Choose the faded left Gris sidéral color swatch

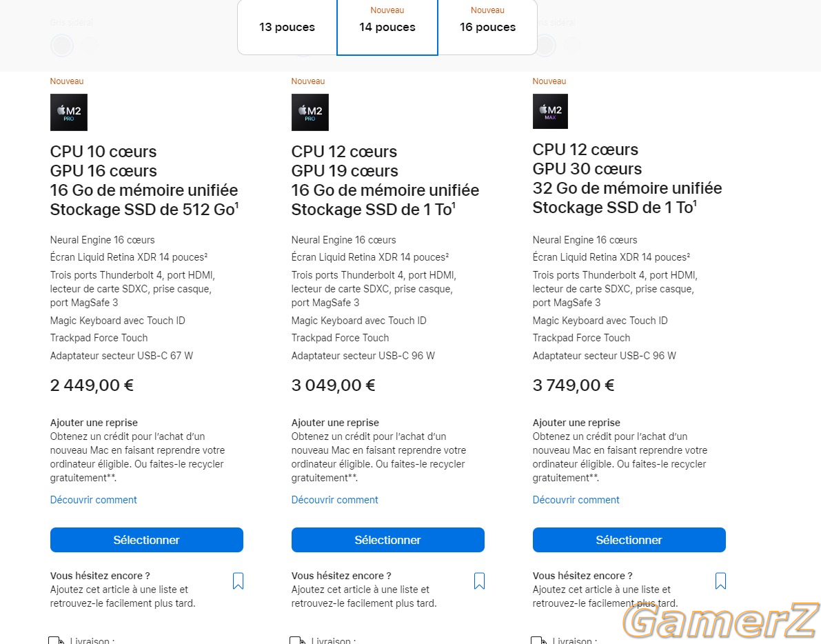(62, 46)
